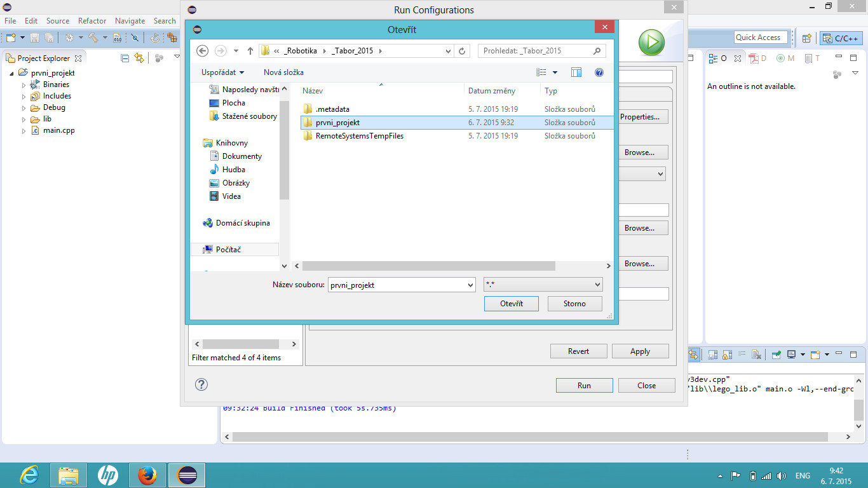This screenshot has width=868, height=488.
Task: Select the RemoteSystemsTempFiles folder
Action: point(359,136)
